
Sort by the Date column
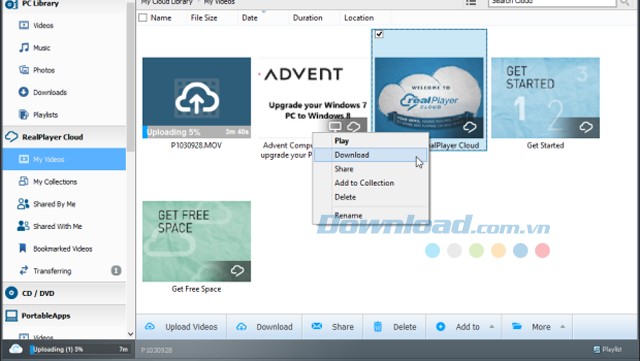249,18
